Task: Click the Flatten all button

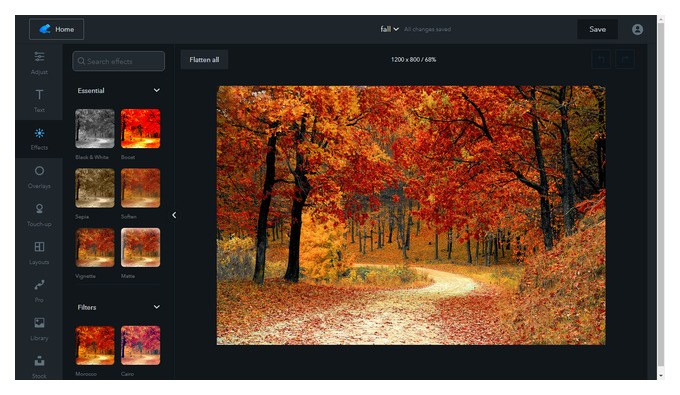Action: point(204,60)
